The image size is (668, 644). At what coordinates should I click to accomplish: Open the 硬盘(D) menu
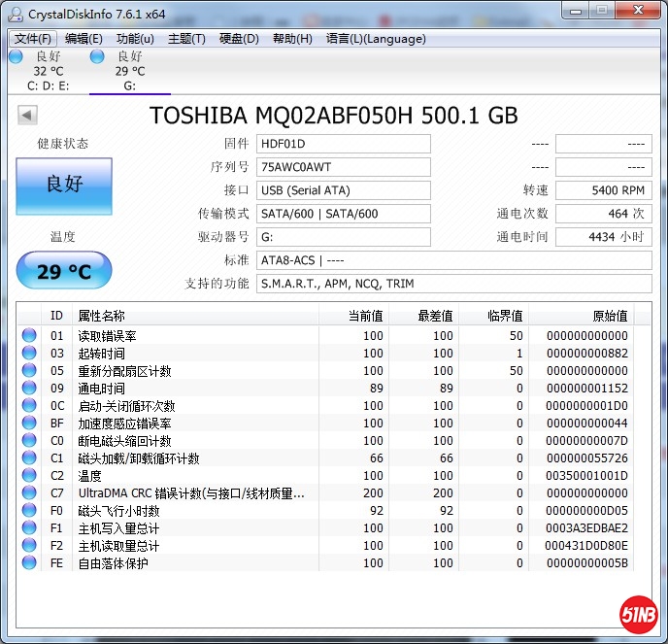pyautogui.click(x=239, y=39)
